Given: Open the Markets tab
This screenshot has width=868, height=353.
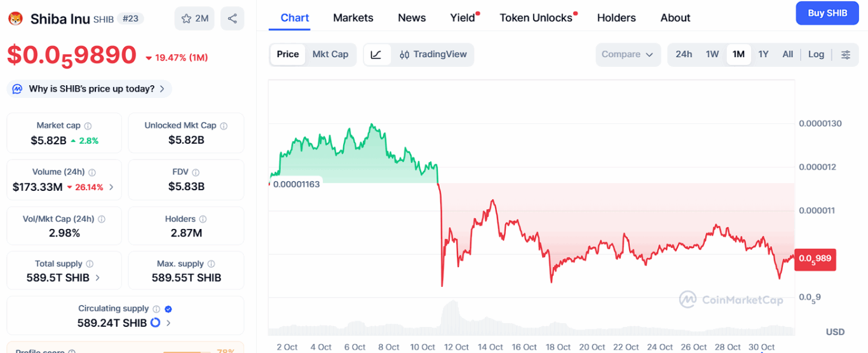Looking at the screenshot, I should [x=353, y=18].
